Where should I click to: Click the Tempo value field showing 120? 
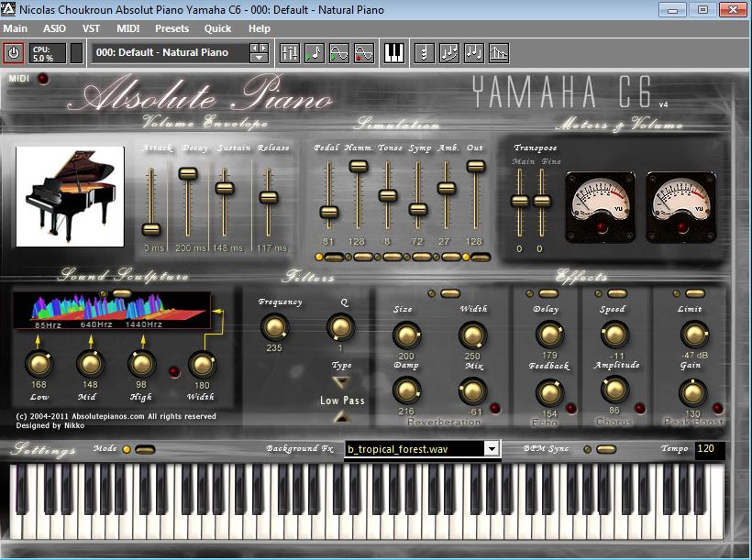pyautogui.click(x=709, y=449)
